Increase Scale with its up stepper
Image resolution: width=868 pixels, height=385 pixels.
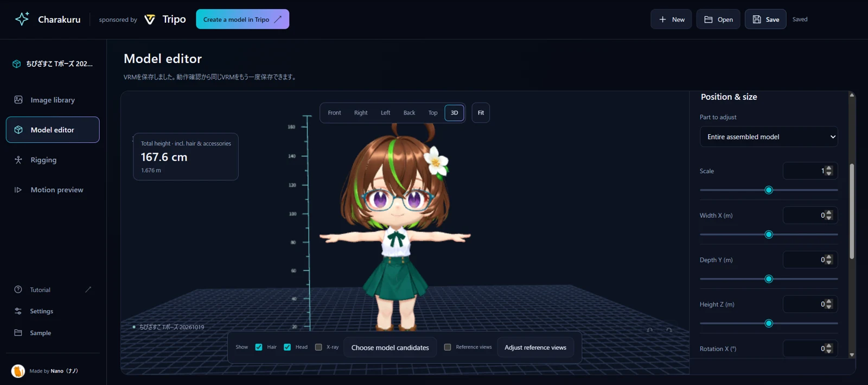(x=828, y=168)
